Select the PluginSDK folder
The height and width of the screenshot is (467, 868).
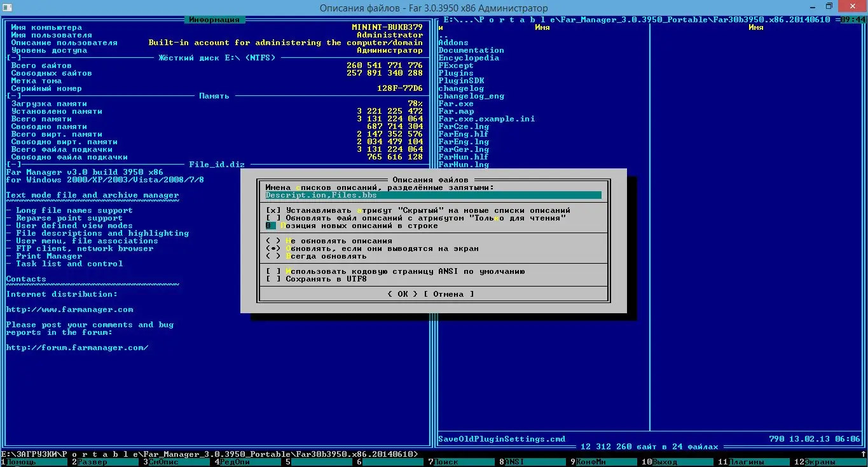461,81
